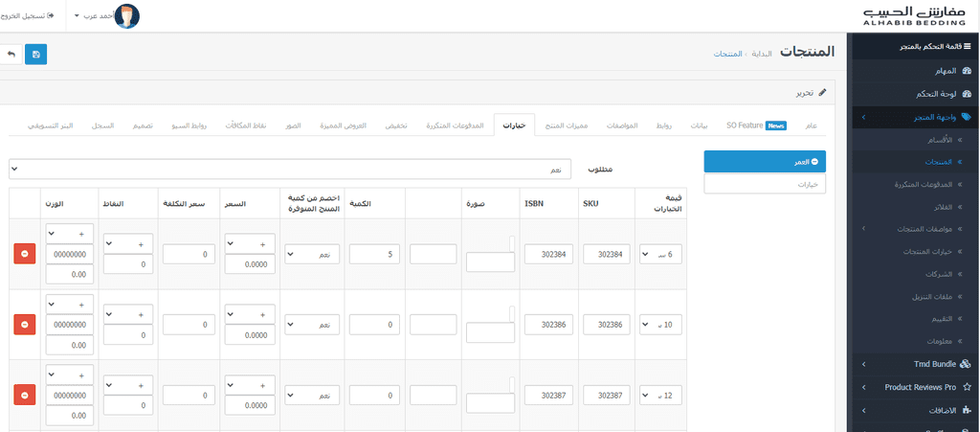Click quantity field containing 5
The image size is (980, 432).
pyautogui.click(x=374, y=255)
